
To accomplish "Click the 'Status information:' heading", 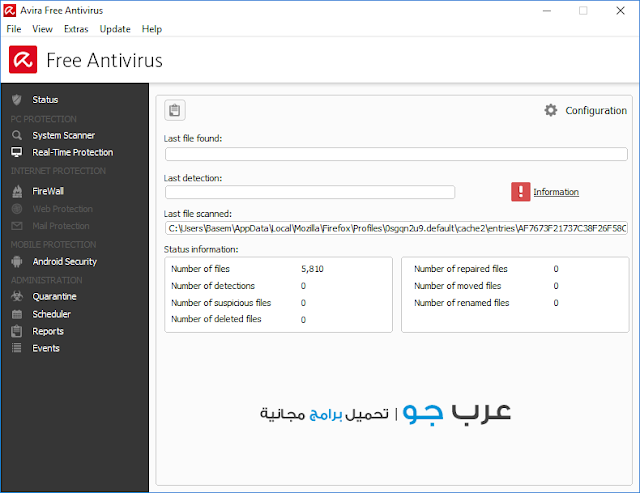I will [201, 249].
